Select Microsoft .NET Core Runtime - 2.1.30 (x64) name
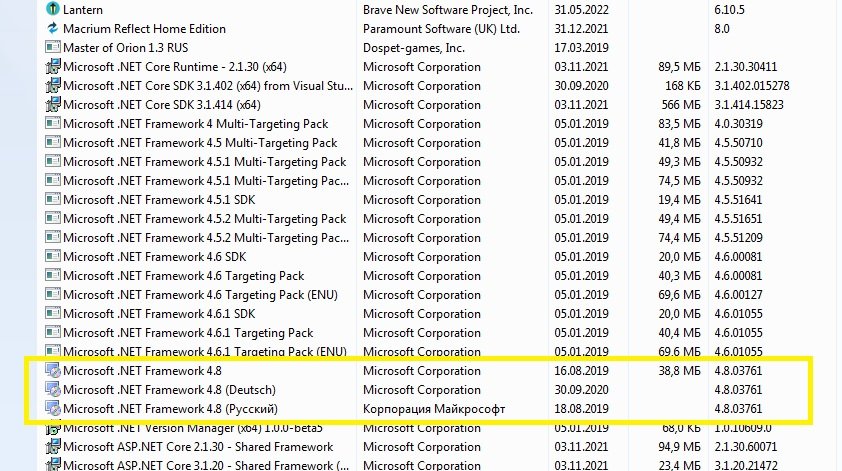This screenshot has width=842, height=471. coord(175,67)
